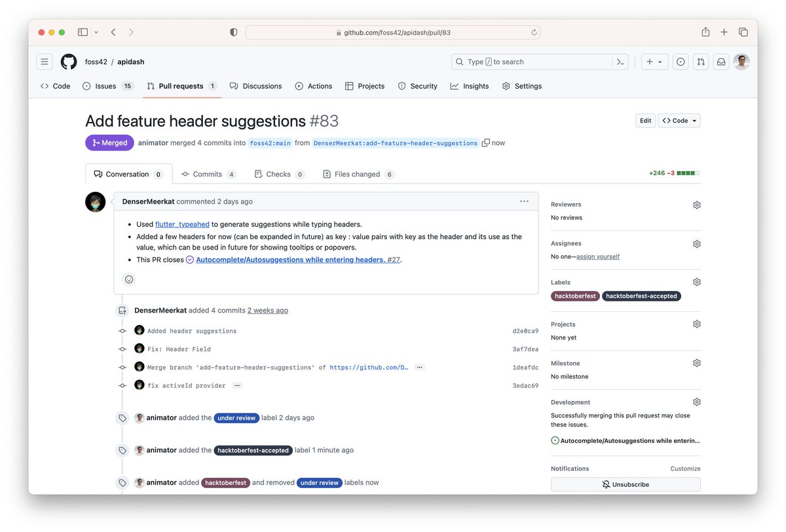
Task: Open the Actions tab
Action: tap(314, 86)
